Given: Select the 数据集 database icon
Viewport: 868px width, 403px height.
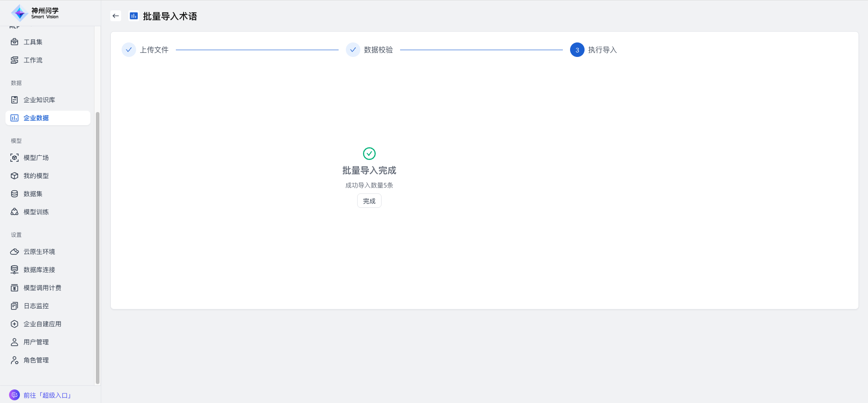Looking at the screenshot, I should pyautogui.click(x=14, y=194).
